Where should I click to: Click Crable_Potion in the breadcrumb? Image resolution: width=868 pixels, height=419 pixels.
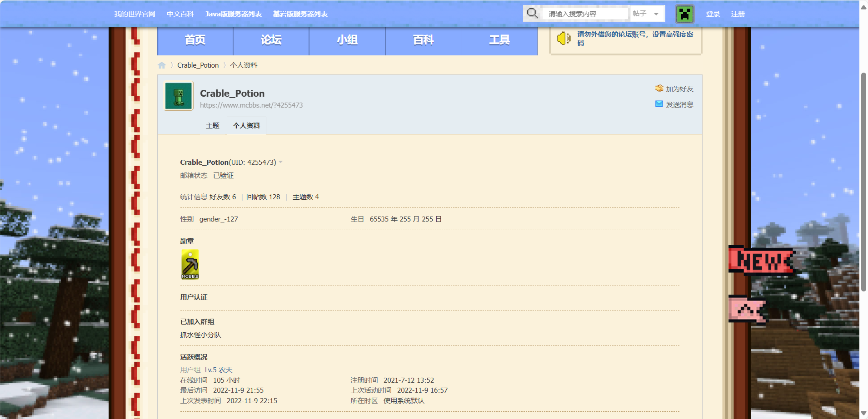click(x=198, y=65)
